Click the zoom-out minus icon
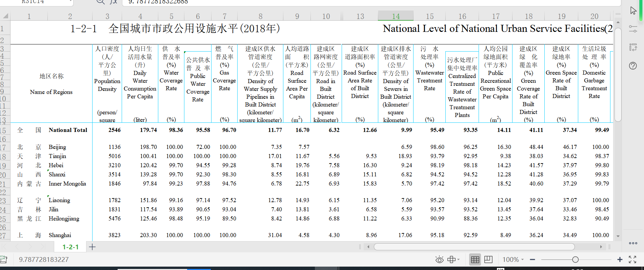 [532, 260]
